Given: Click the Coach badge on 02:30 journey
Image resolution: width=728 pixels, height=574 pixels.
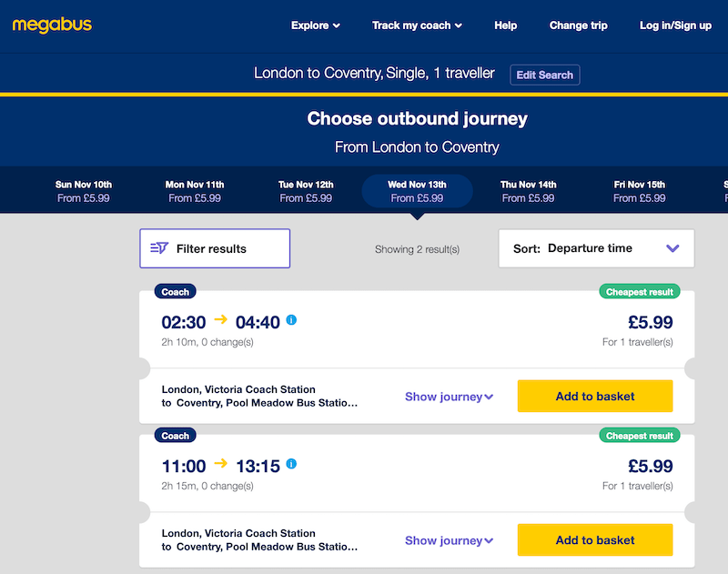Looking at the screenshot, I should 176,292.
